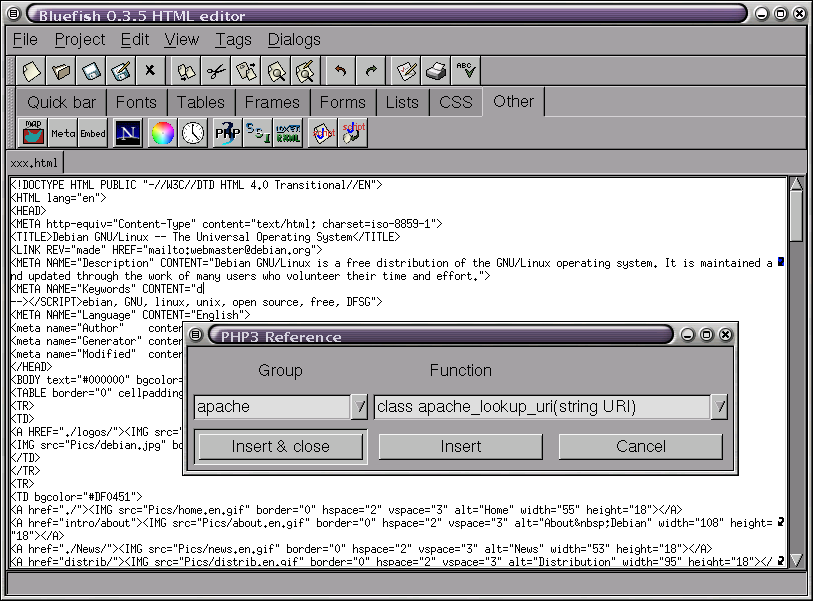Switch to the Forms tab

click(343, 102)
